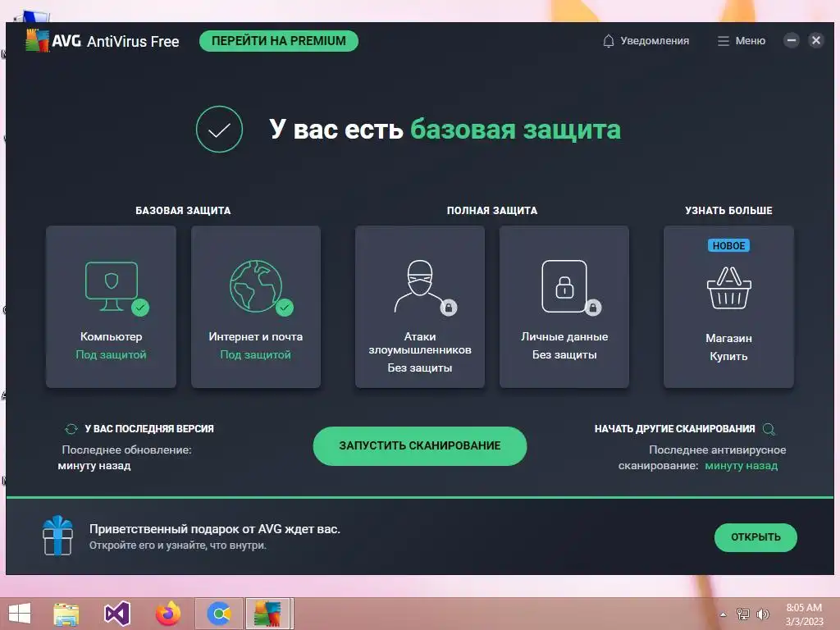Image resolution: width=840 pixels, height=630 pixels.
Task: Click the НОВОЕ badge on Магазин
Action: (728, 245)
